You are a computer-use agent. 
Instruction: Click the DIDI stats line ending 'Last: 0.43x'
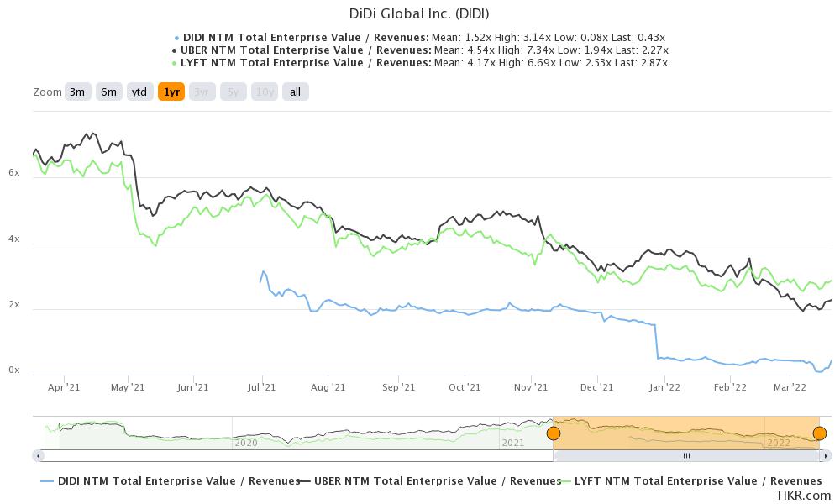[423, 38]
